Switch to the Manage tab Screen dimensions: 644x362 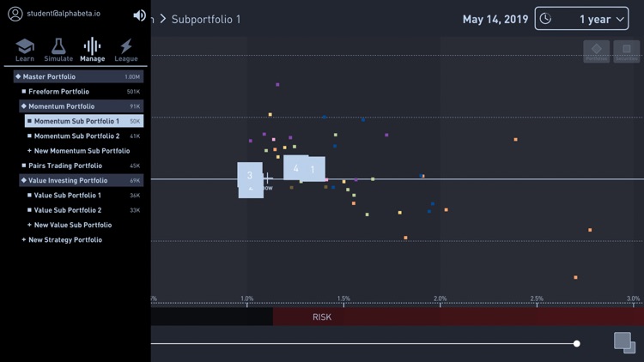pos(93,50)
